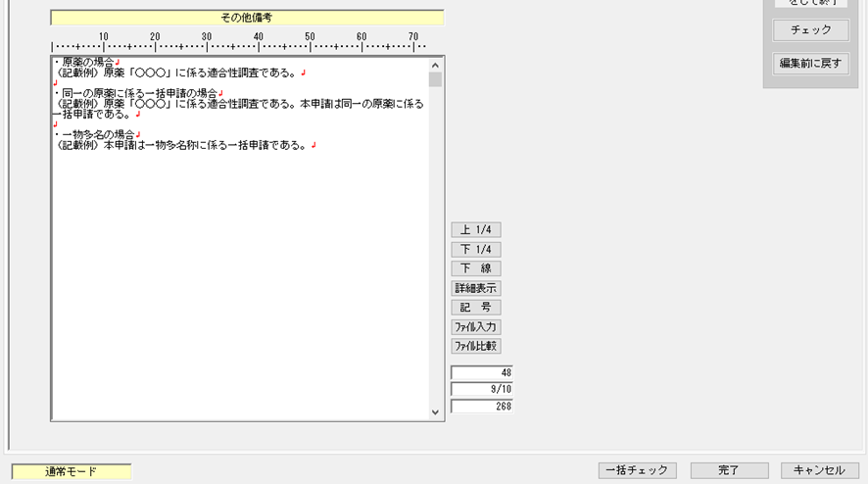Screen dimensions: 868x484
Task: Click the vertical scrollbar thumb
Action: [x=436, y=80]
